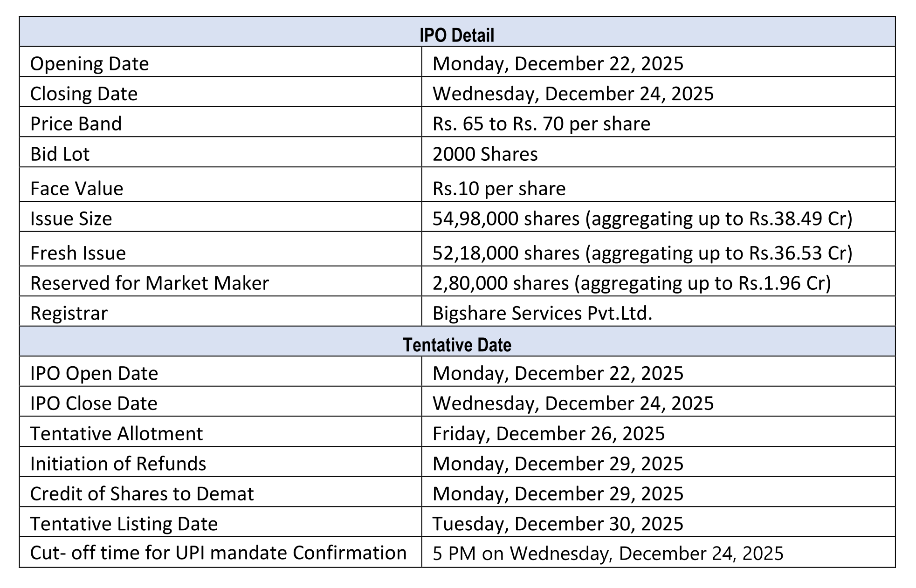The height and width of the screenshot is (588, 916).
Task: Select the Price Band value cell
Action: tap(541, 124)
